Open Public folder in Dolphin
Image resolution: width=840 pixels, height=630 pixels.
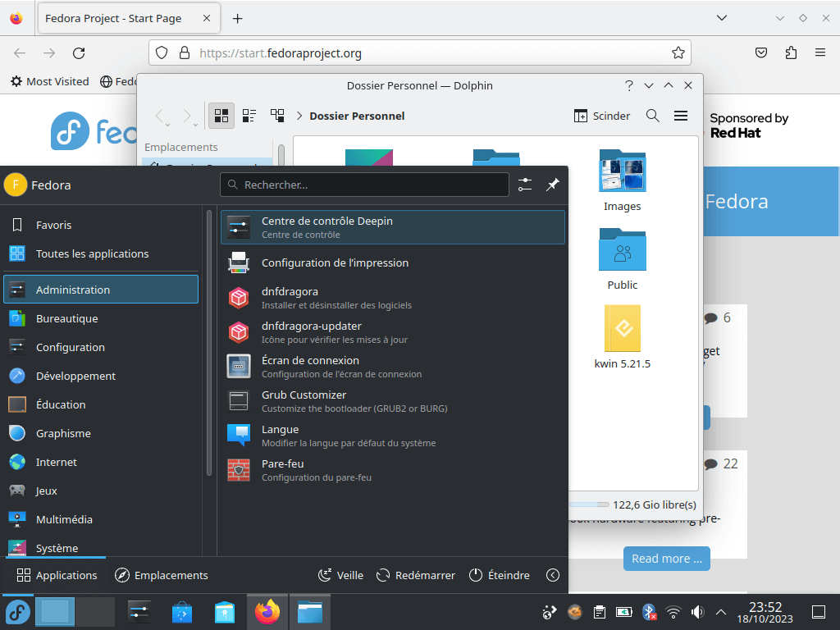pos(622,259)
